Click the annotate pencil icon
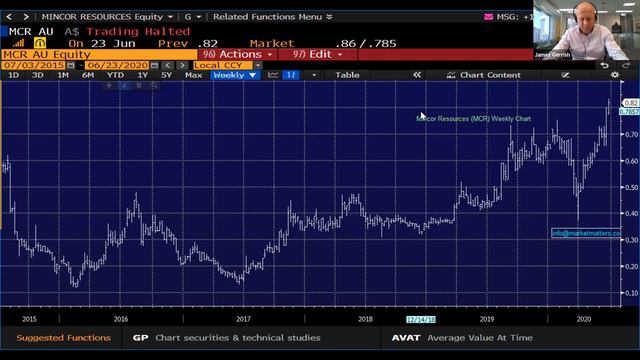The image size is (640, 360). 565,75
